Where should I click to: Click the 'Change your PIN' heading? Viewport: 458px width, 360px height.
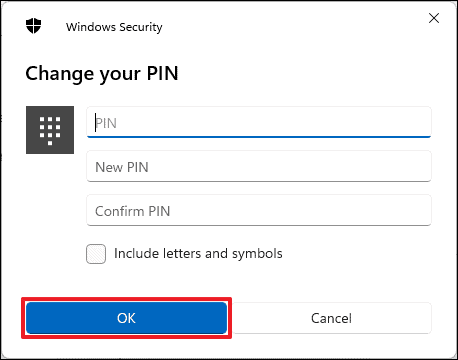pos(102,74)
